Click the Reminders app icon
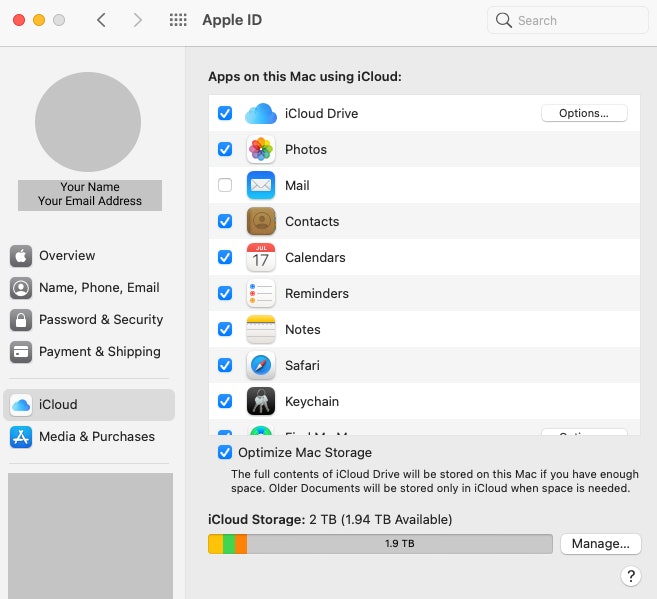Viewport: 657px width, 599px height. coord(261,293)
